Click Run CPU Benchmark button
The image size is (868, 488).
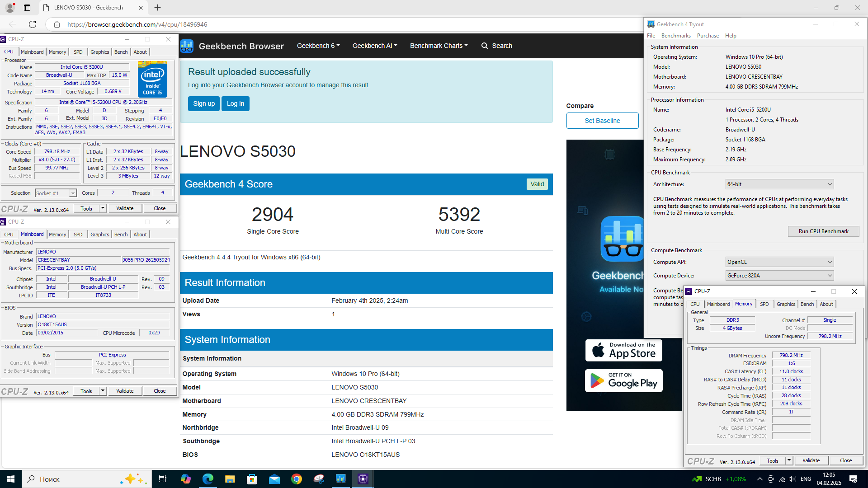click(x=823, y=231)
